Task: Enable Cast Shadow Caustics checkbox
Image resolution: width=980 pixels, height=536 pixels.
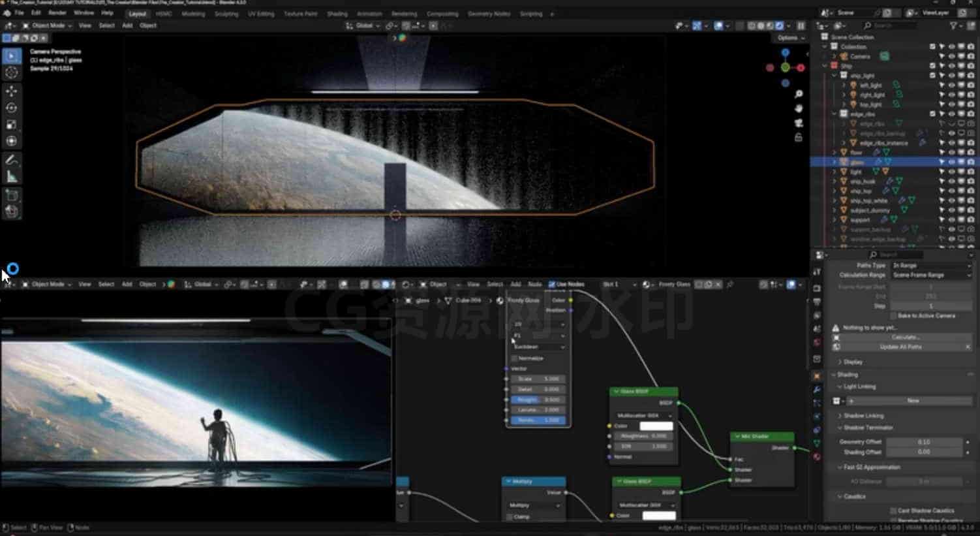Action: (x=893, y=511)
